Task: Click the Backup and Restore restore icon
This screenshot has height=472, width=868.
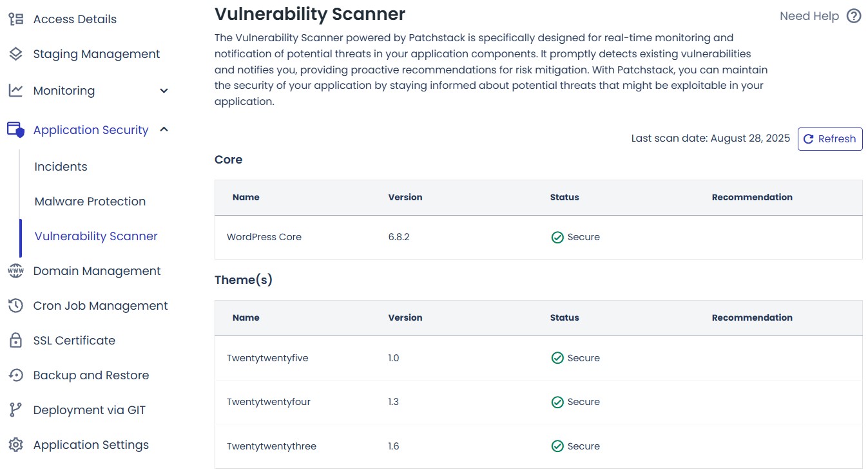Action: click(x=15, y=375)
